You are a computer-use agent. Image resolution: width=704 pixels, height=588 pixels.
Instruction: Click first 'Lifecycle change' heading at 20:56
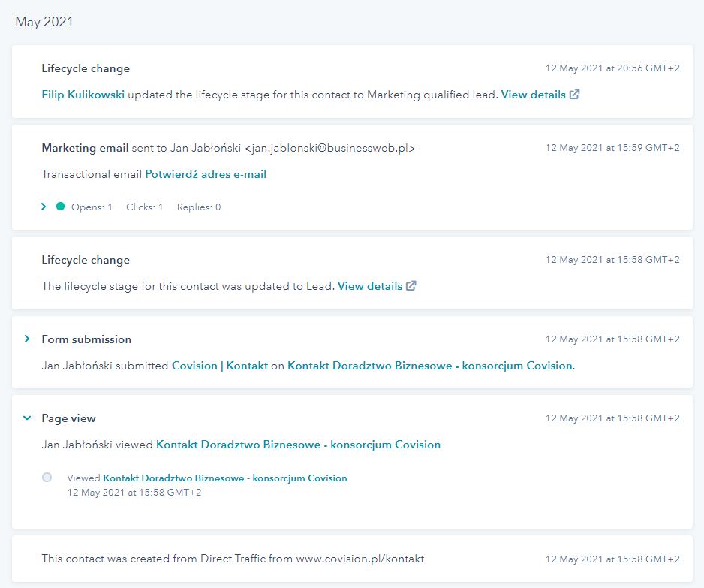click(86, 68)
